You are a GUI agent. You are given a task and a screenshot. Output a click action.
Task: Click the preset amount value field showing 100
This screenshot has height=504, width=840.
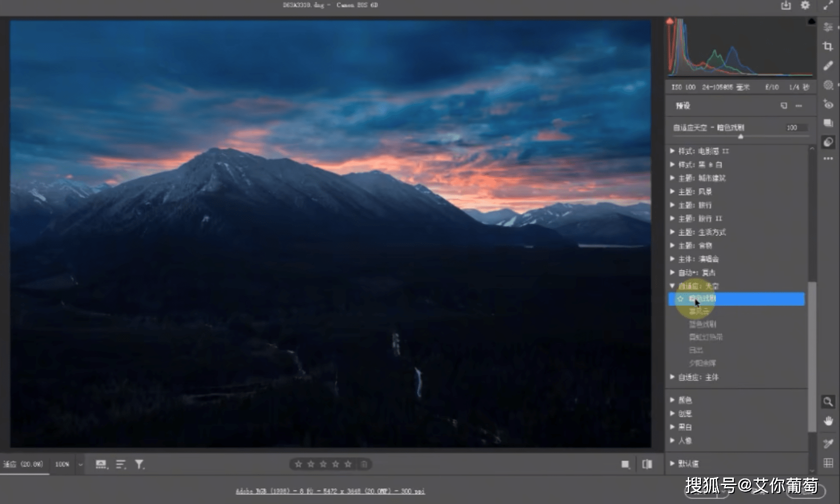[796, 128]
